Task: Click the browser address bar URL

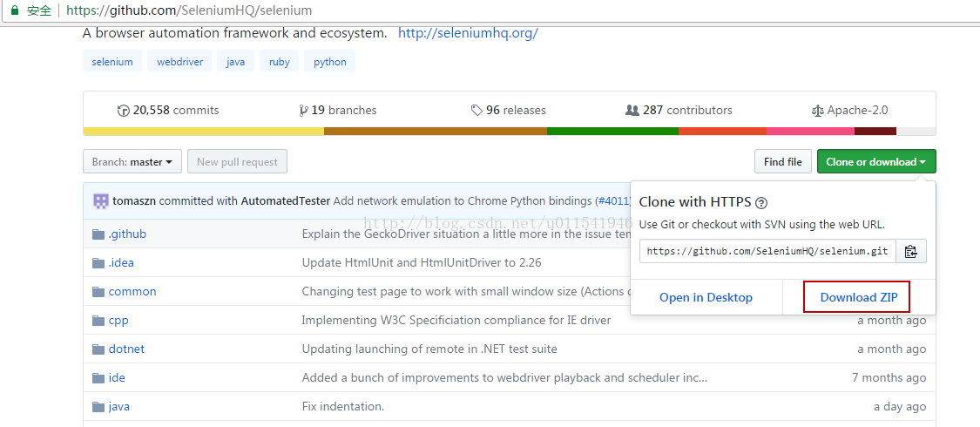Action: [189, 10]
